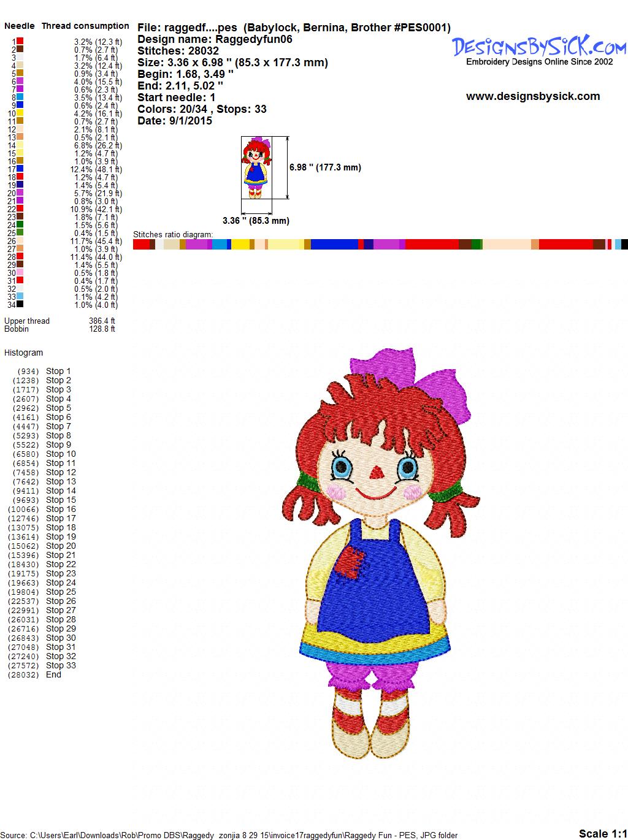Image resolution: width=628 pixels, height=840 pixels.
Task: Select the End entry in the histogram
Action: (x=53, y=674)
